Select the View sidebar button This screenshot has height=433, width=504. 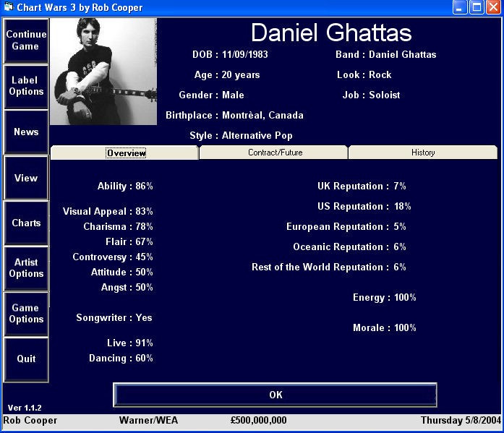(26, 178)
